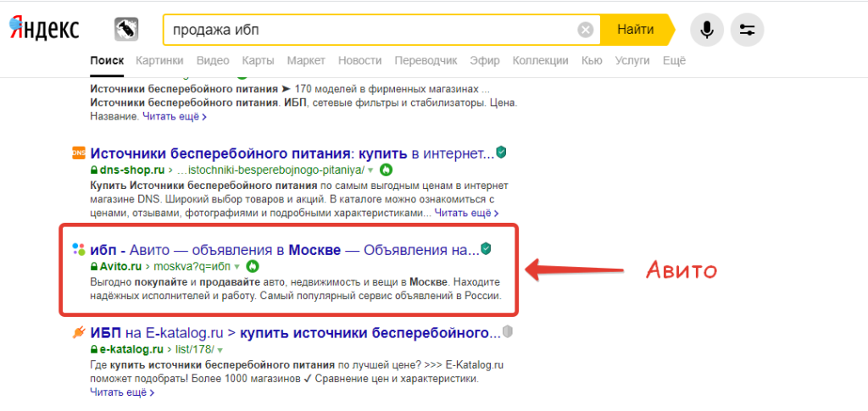Open the Поиск tab
Viewport: 868px width, 411px height.
107,61
